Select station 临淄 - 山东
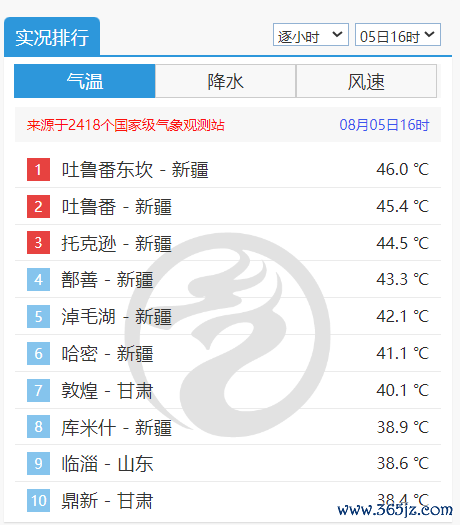Viewport: 460px width, 525px height. (x=107, y=464)
